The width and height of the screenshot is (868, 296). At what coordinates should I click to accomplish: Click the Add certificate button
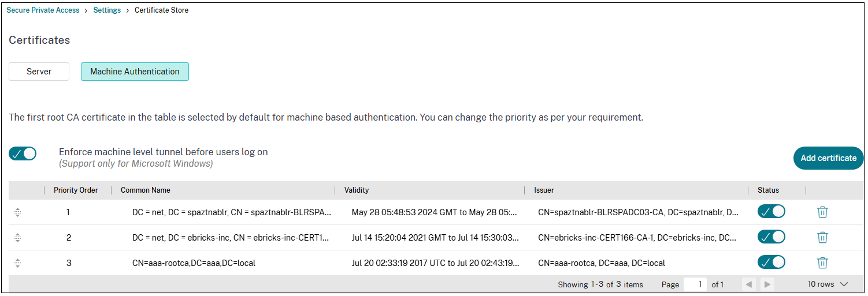(x=828, y=158)
